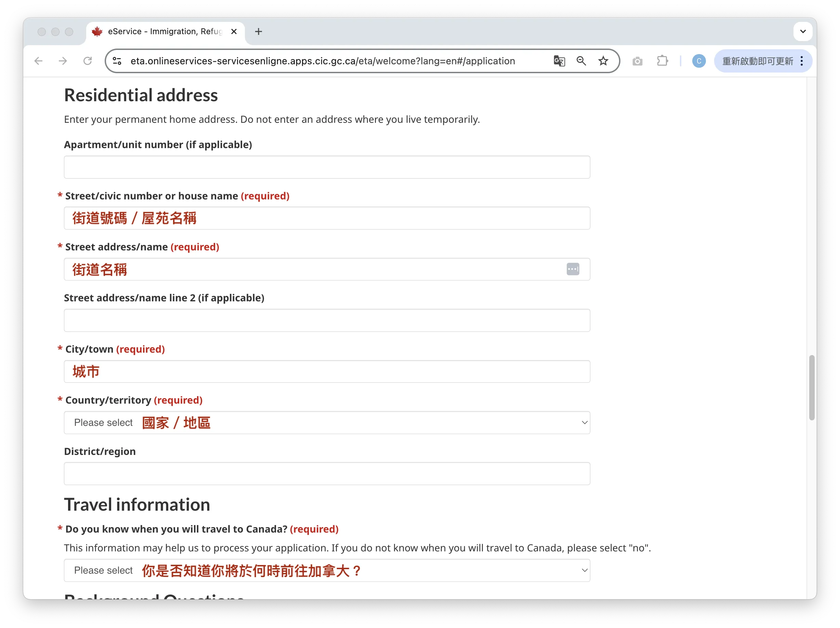
Task: Click the Residential address heading
Action: [141, 95]
